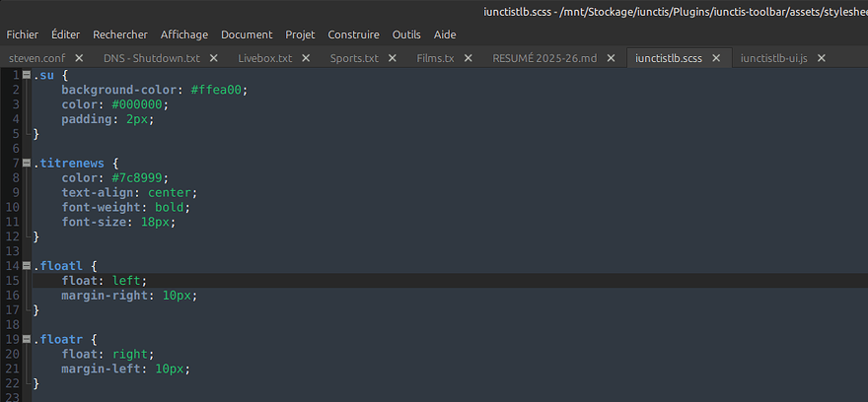This screenshot has height=402, width=868.
Task: Close the Livebox.txt tab
Action: coord(306,58)
